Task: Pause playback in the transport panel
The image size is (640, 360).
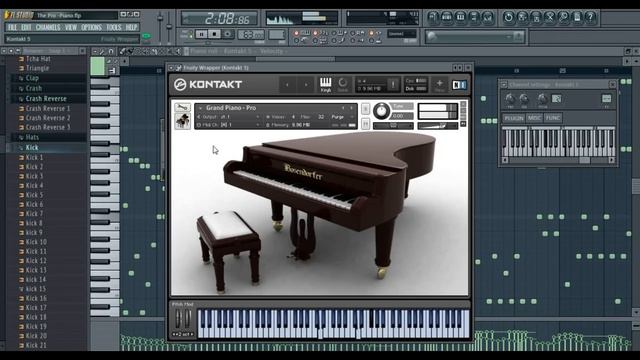Action: coord(201,34)
